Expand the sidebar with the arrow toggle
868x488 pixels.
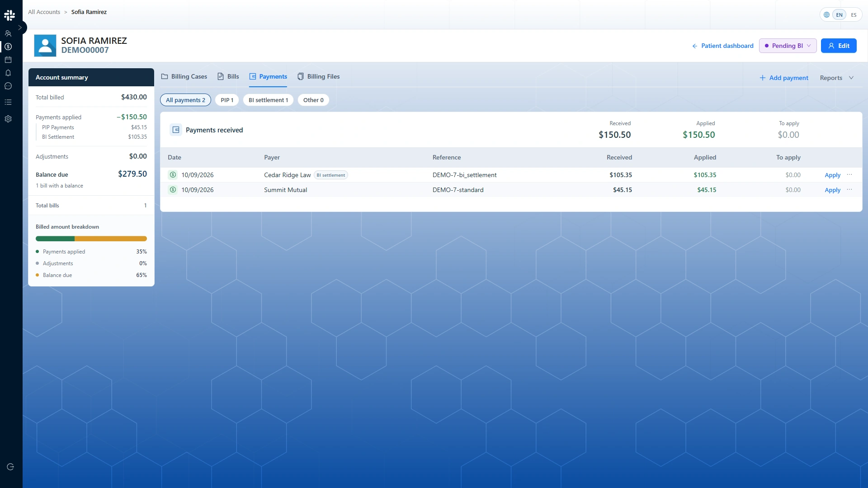click(20, 28)
